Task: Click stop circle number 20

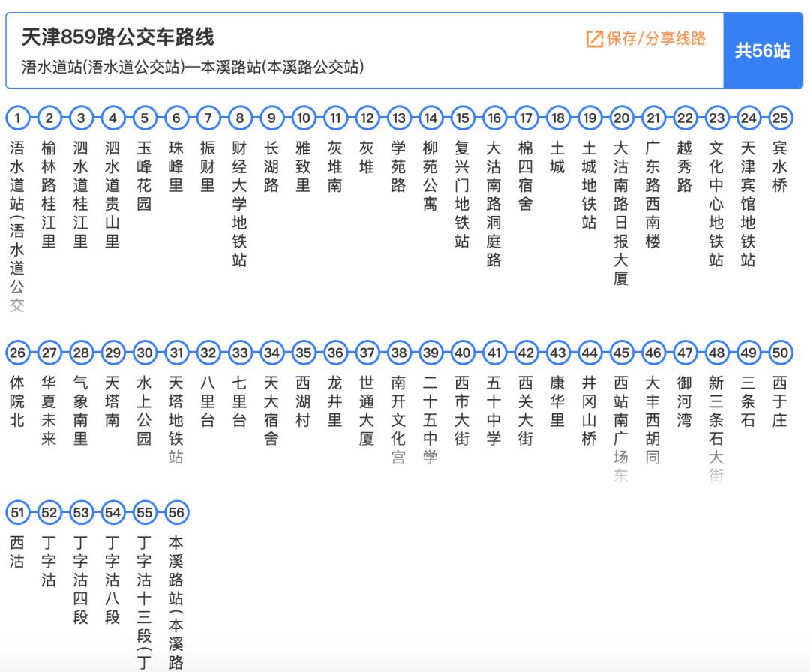Action: click(621, 118)
